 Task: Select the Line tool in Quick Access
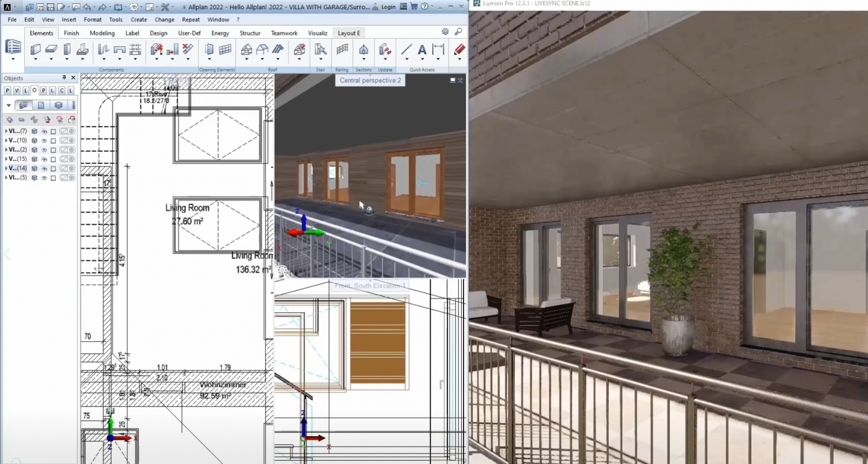click(406, 50)
